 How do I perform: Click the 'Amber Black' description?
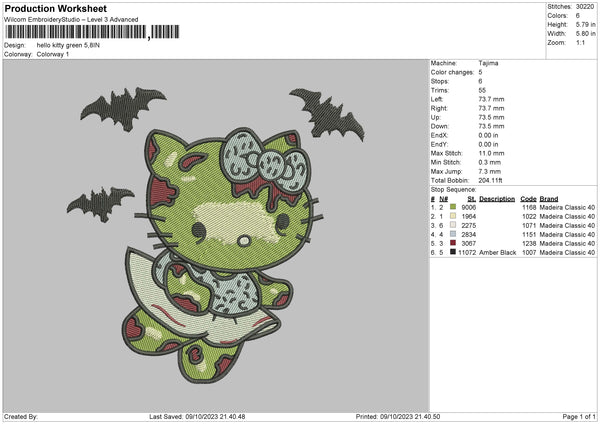tap(497, 253)
